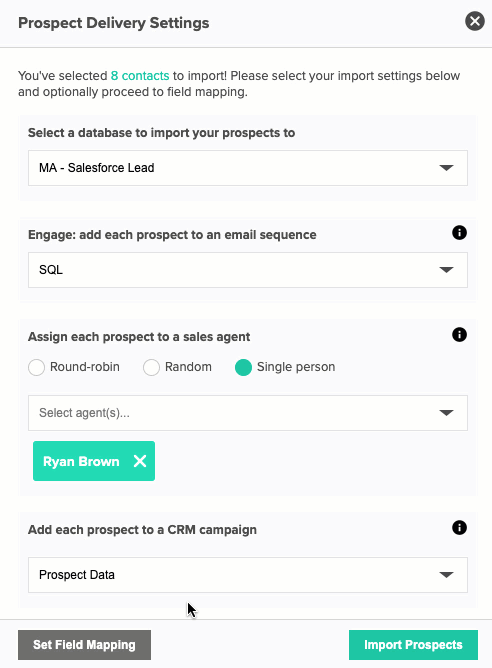Click the database dropdown arrow icon
Viewport: 492px width, 668px height.
click(x=446, y=168)
